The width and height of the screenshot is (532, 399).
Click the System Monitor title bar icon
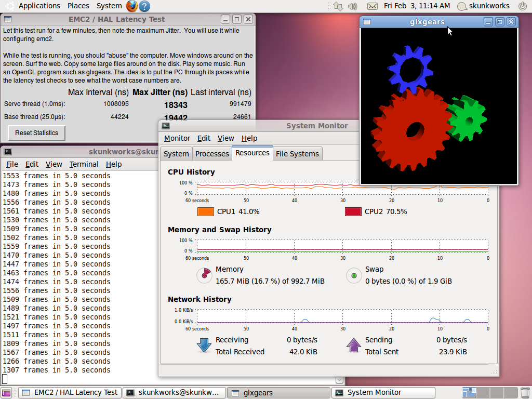[x=166, y=126]
